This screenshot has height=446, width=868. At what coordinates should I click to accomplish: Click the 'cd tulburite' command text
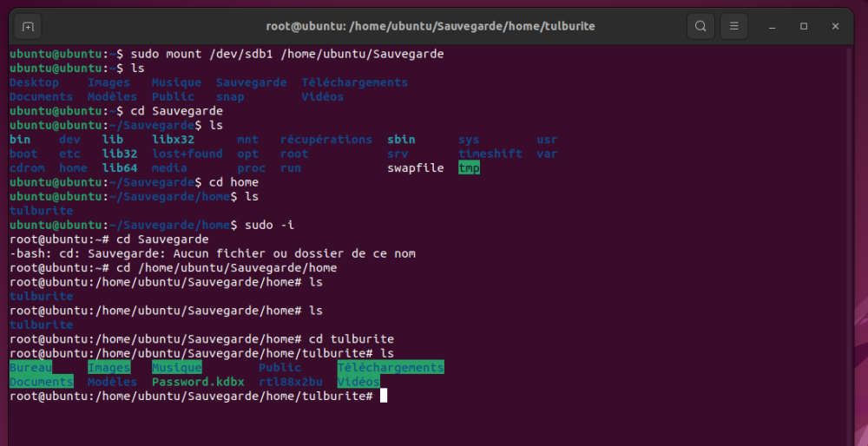(x=352, y=338)
